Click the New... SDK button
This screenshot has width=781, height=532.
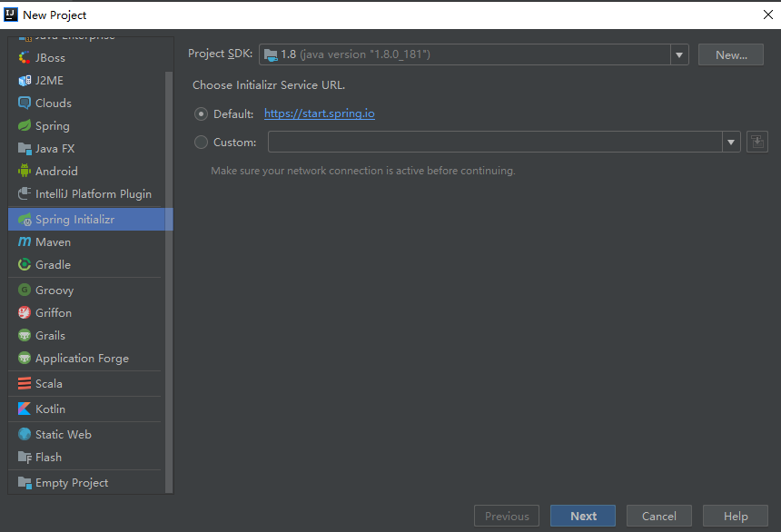731,54
